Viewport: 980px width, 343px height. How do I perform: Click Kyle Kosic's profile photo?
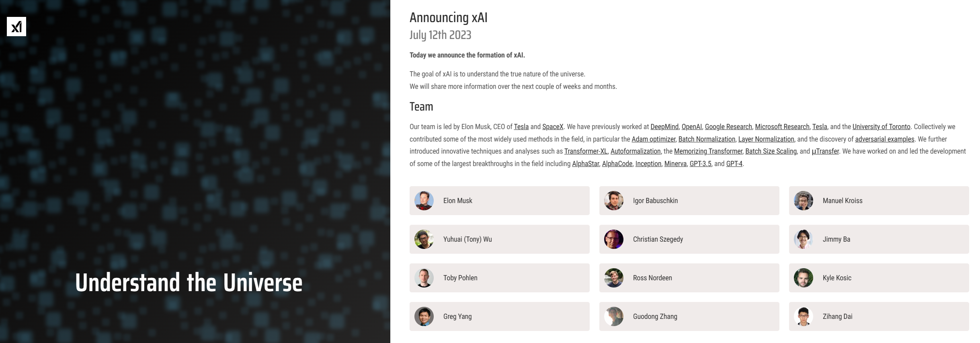pos(804,278)
